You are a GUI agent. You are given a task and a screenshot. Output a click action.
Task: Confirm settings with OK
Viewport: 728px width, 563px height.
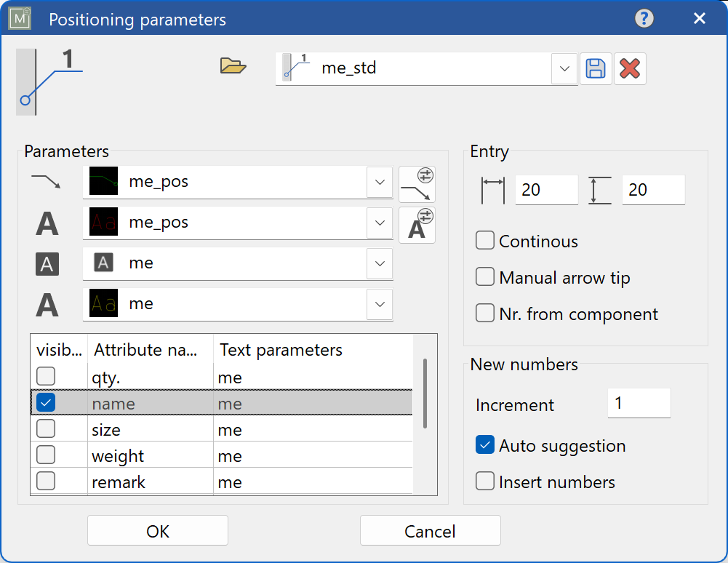point(157,530)
